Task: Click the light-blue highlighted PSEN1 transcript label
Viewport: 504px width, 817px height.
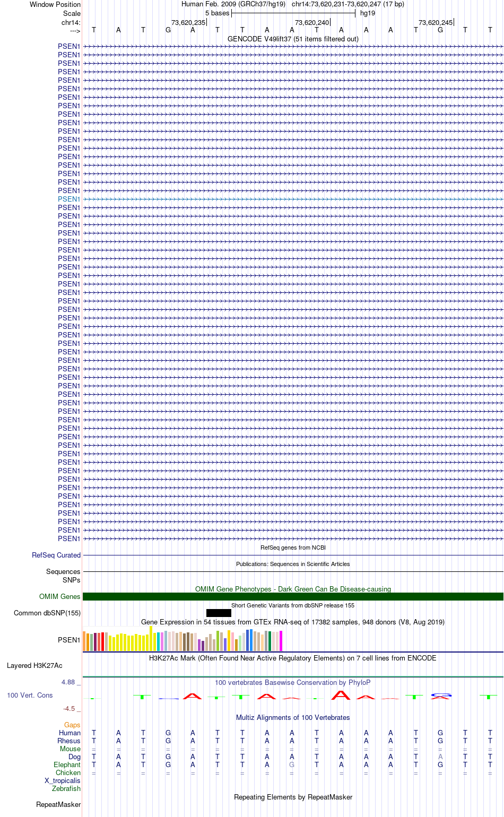Action: [69, 199]
